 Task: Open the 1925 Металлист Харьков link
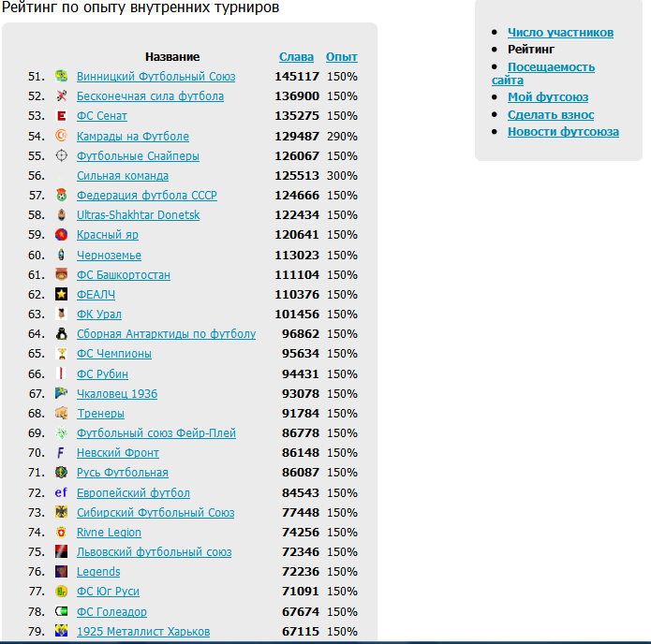pos(143,632)
